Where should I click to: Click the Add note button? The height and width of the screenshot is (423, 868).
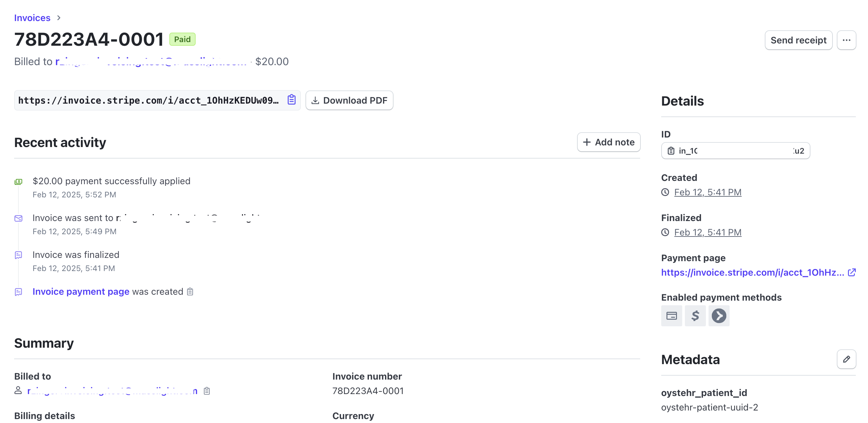pos(609,142)
